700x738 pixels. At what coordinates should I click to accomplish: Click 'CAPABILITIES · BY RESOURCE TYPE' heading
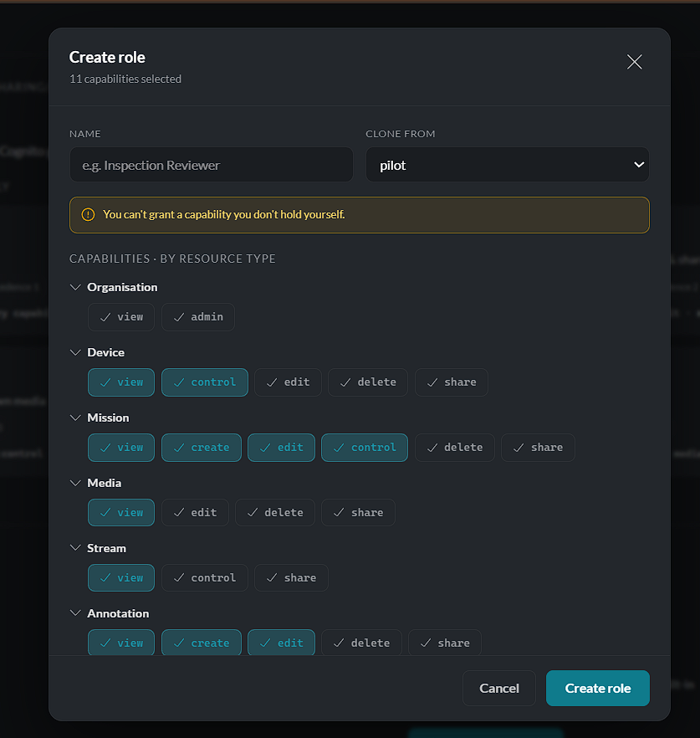[x=172, y=259]
